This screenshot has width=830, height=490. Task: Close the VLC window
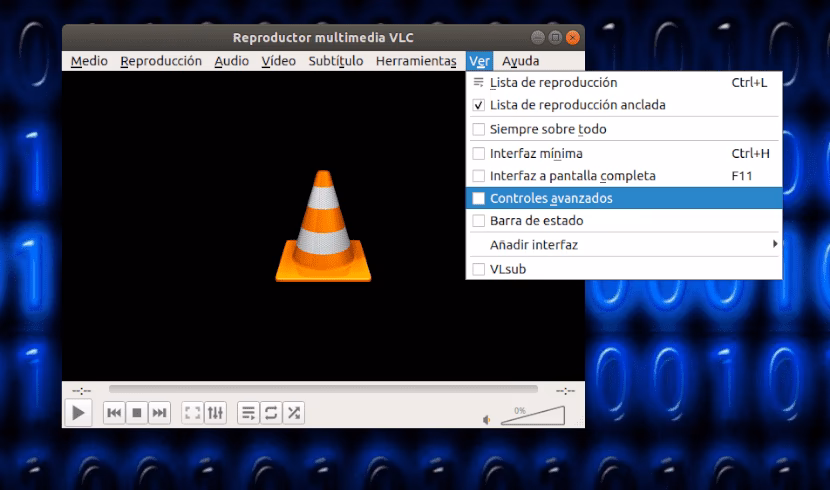tap(573, 38)
